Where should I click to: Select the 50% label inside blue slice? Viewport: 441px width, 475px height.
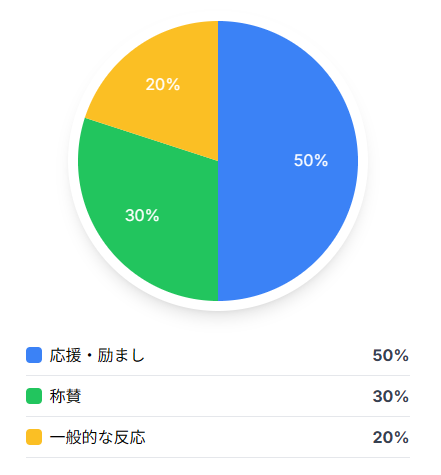click(x=311, y=160)
